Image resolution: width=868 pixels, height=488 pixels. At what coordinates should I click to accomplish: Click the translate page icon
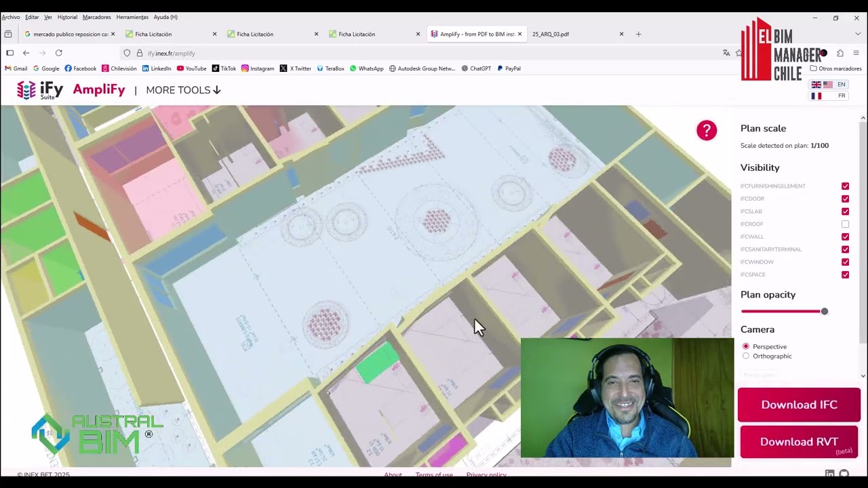726,53
